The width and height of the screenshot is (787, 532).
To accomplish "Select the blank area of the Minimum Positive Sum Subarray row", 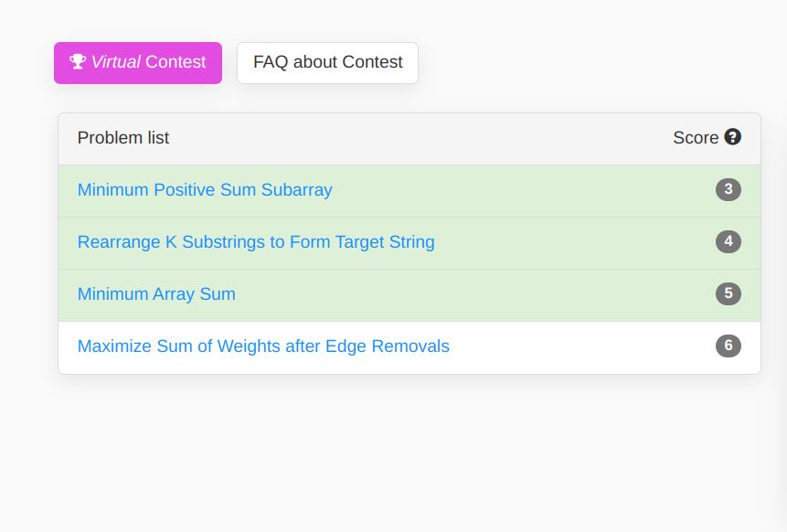I will pos(522,191).
